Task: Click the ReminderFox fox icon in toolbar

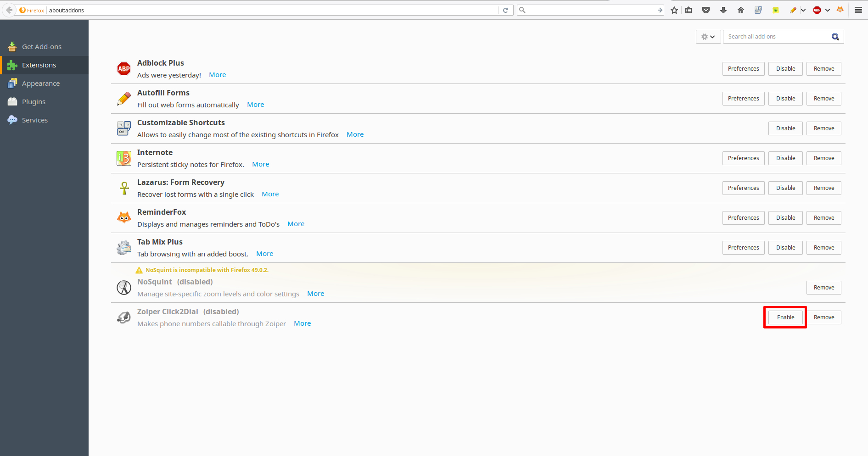Action: tap(840, 10)
